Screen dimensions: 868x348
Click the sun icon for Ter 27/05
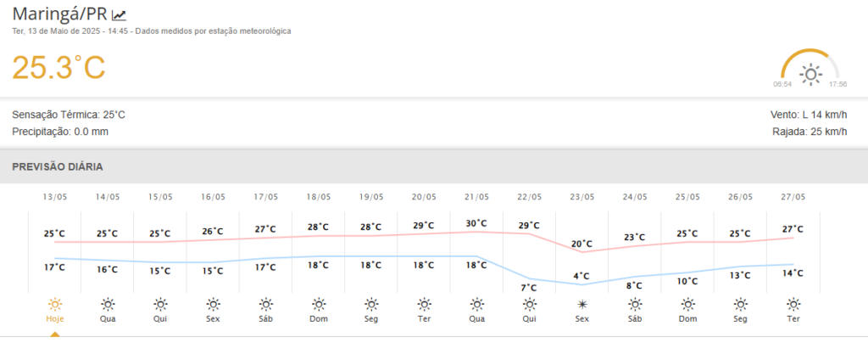click(793, 304)
